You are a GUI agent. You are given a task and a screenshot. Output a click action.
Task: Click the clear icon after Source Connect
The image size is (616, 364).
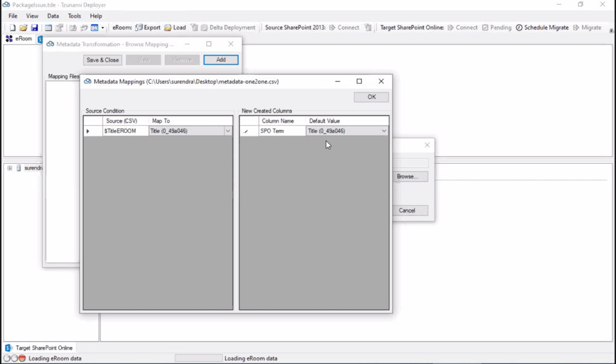tap(368, 28)
